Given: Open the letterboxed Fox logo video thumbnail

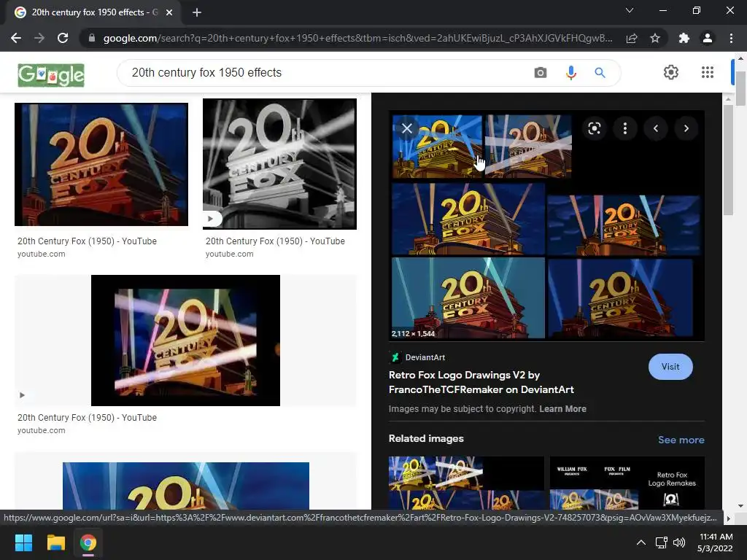Looking at the screenshot, I should (x=185, y=341).
